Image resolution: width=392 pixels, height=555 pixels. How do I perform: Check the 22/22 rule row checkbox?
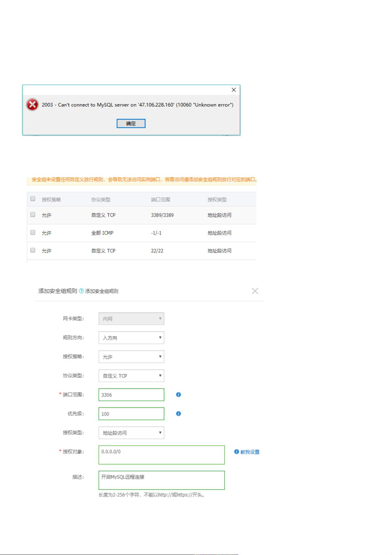[33, 250]
